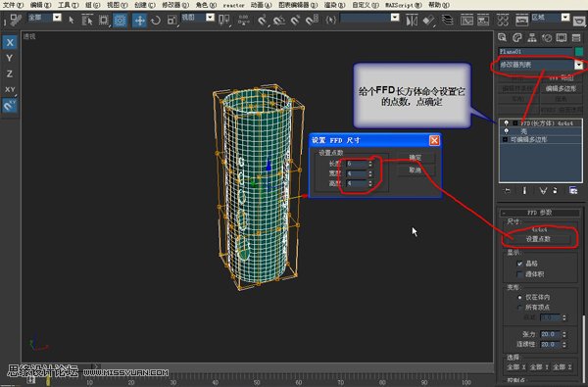Open the Render Scene dialog icon

click(x=521, y=20)
